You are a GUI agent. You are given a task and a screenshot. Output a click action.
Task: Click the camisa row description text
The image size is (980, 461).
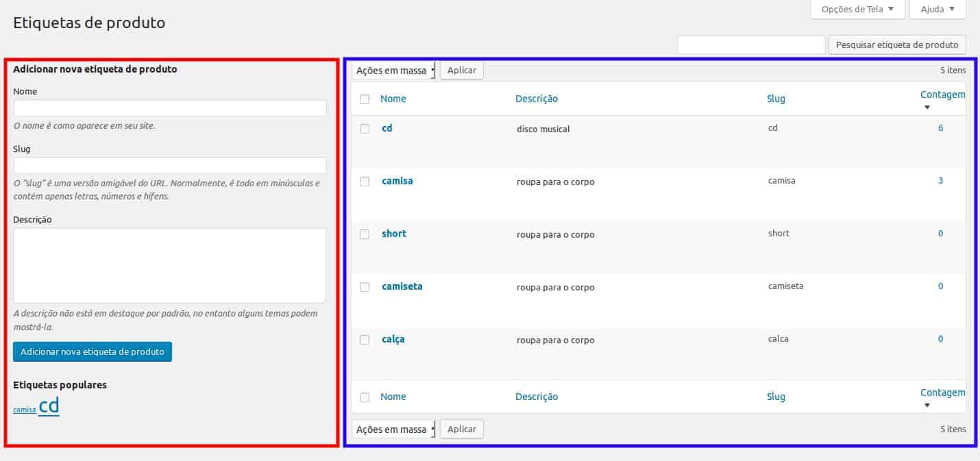(x=556, y=182)
